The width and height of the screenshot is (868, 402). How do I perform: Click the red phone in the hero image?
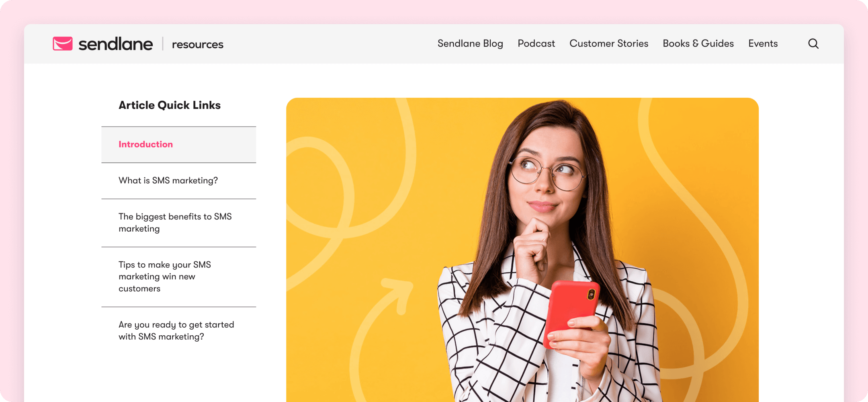(x=571, y=314)
